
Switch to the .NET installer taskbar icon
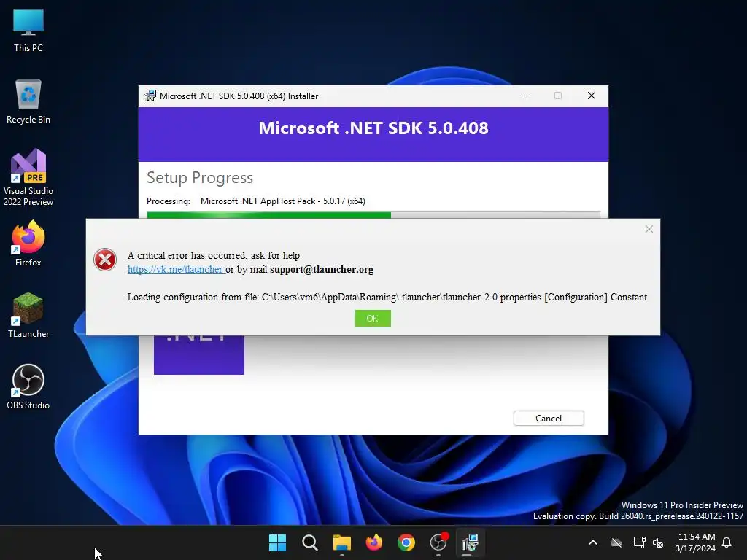pos(471,542)
